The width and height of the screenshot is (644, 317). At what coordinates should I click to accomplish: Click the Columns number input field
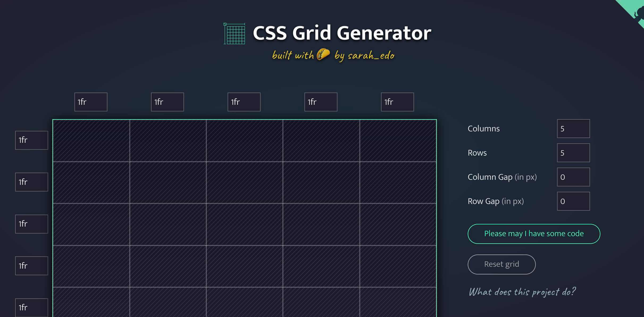pos(573,128)
